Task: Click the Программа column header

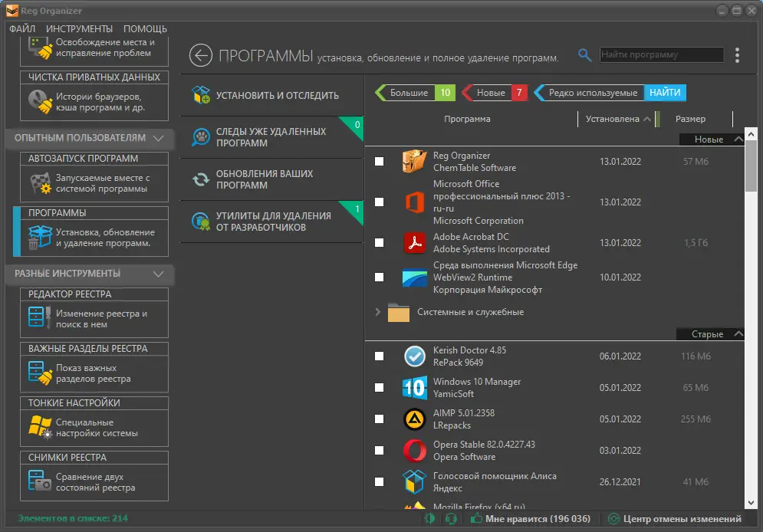Action: point(467,119)
